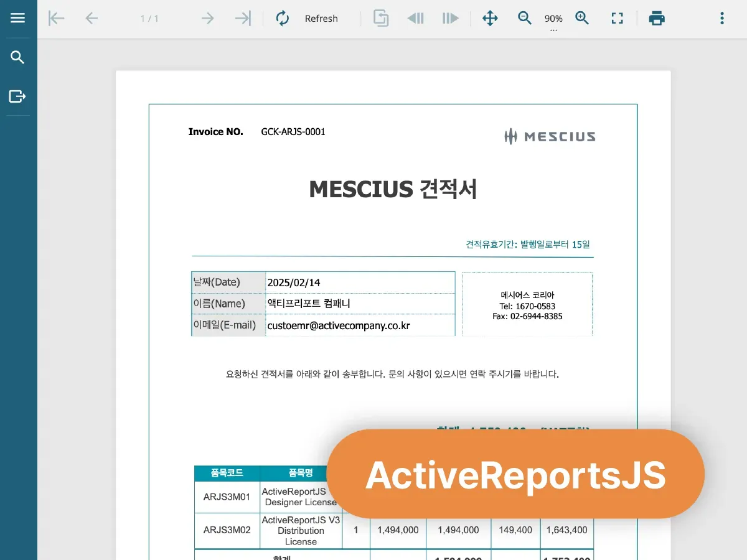This screenshot has height=560, width=747.
Task: Click the 품목명 column header
Action: point(301,474)
